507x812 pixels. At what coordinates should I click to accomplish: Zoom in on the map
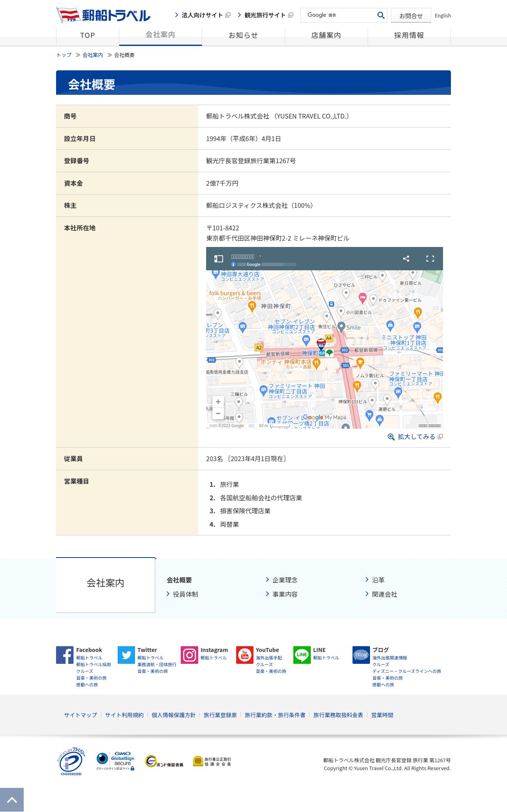[218, 401]
